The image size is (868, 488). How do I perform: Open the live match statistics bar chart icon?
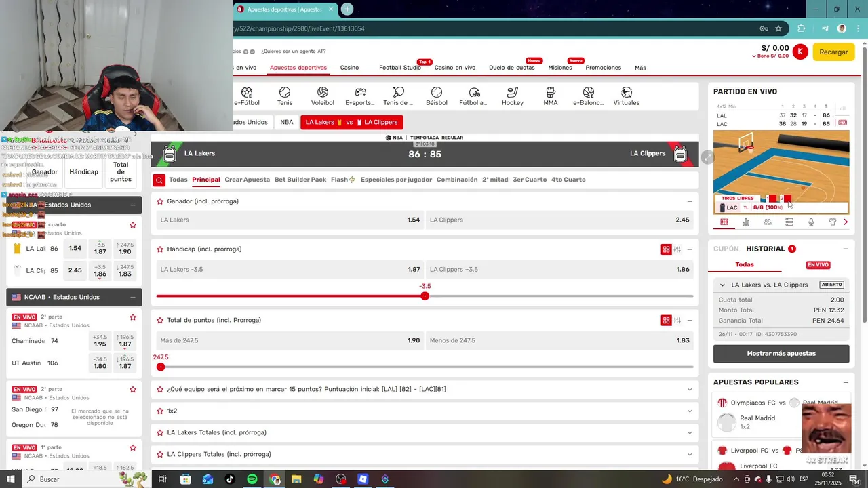pyautogui.click(x=746, y=222)
